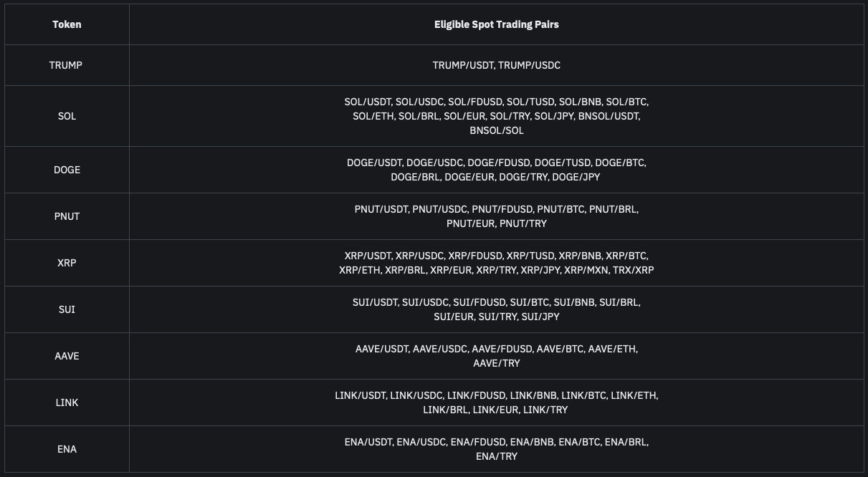Click the Token column header

(67, 24)
